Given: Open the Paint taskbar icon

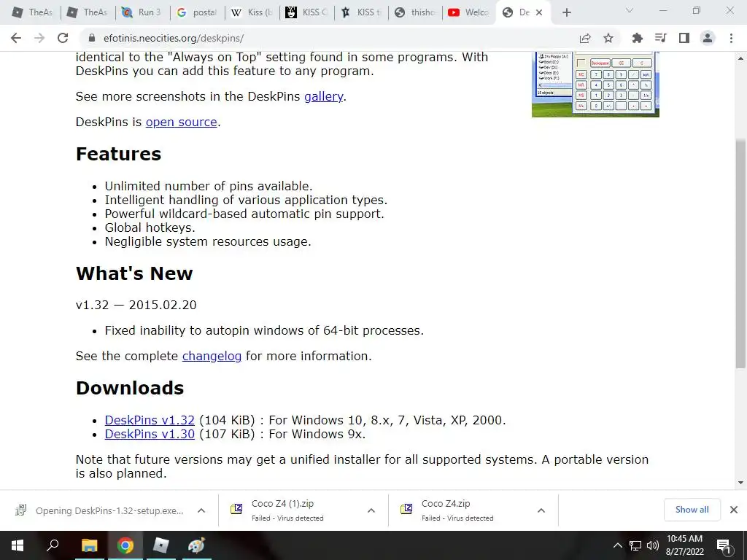Looking at the screenshot, I should click(x=197, y=545).
